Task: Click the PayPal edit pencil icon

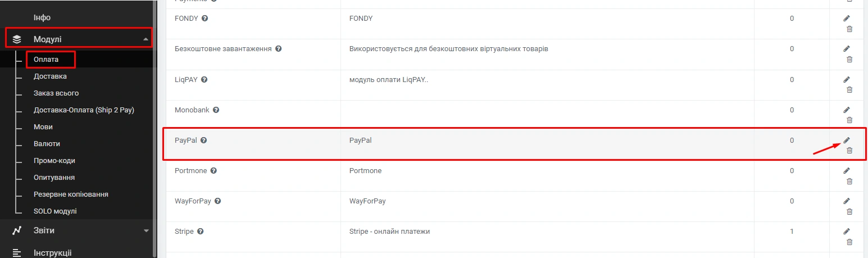Action: coord(847,140)
